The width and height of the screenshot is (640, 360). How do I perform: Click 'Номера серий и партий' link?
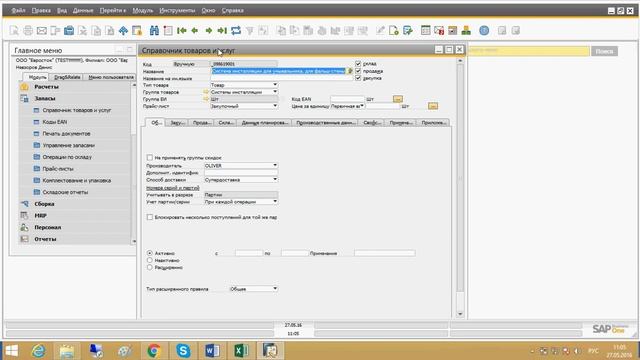173,188
